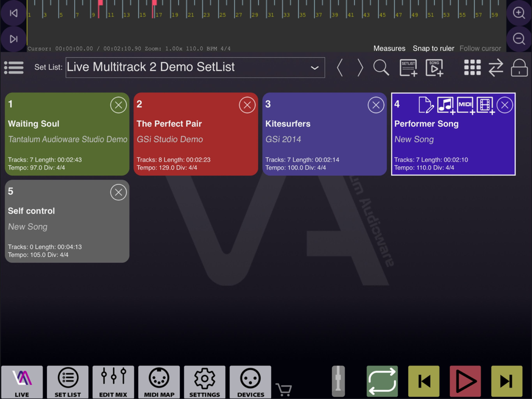532x399 pixels.
Task: Create a new SetList
Action: pos(408,68)
